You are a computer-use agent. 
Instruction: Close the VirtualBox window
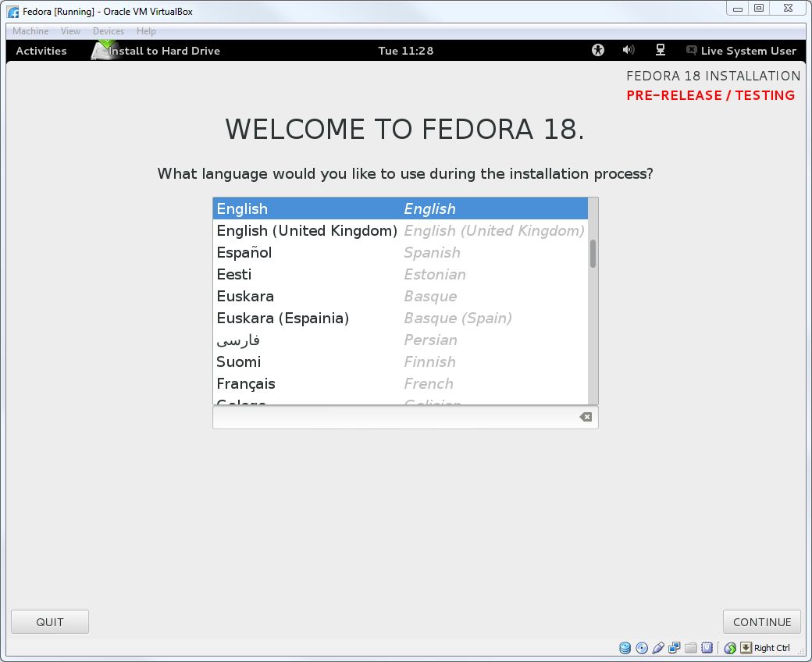coord(789,9)
